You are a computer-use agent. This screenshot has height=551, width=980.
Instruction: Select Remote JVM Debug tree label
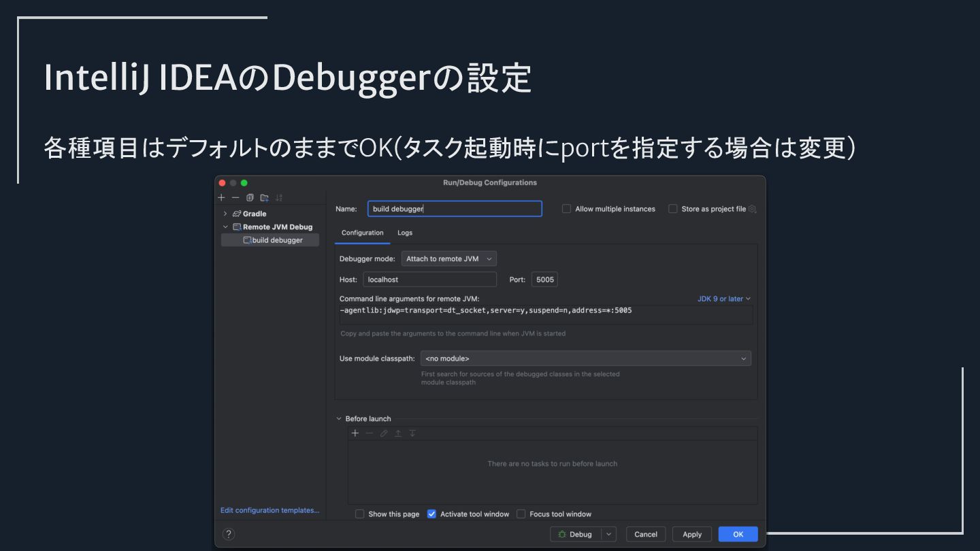click(278, 227)
